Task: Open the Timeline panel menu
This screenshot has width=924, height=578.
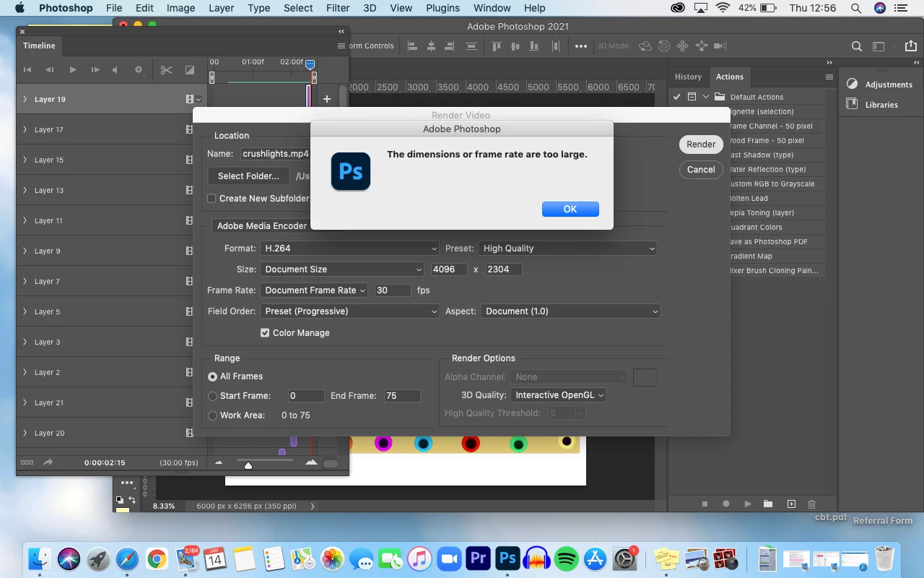Action: (341, 46)
